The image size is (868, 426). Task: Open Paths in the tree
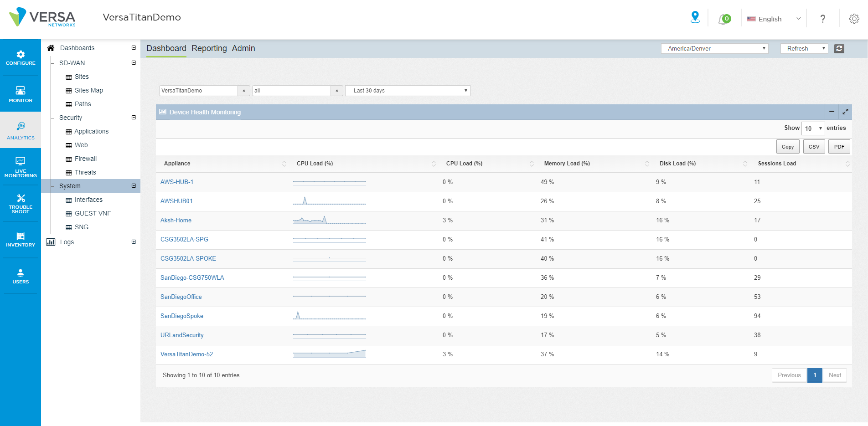point(83,104)
